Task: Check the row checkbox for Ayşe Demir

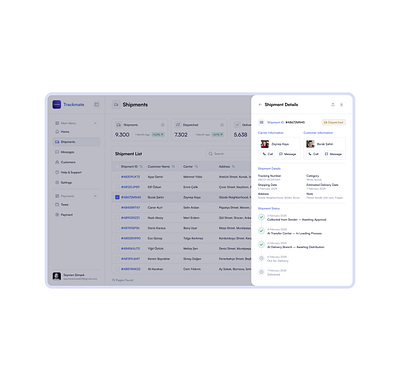Action: (x=117, y=177)
